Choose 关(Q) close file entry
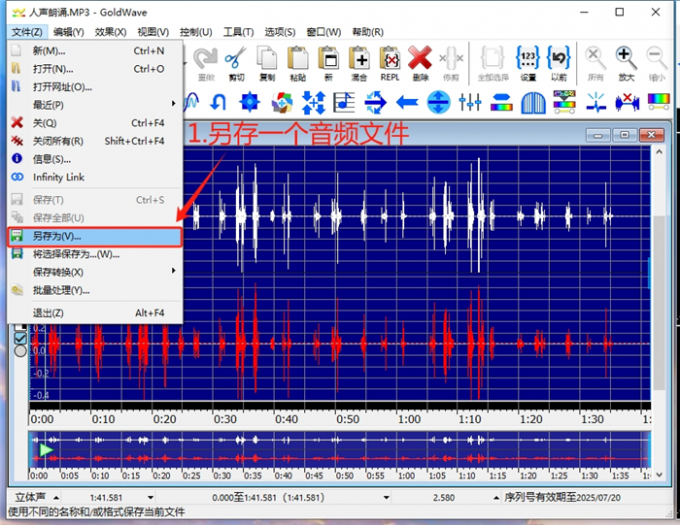The width and height of the screenshot is (680, 525). click(x=95, y=123)
